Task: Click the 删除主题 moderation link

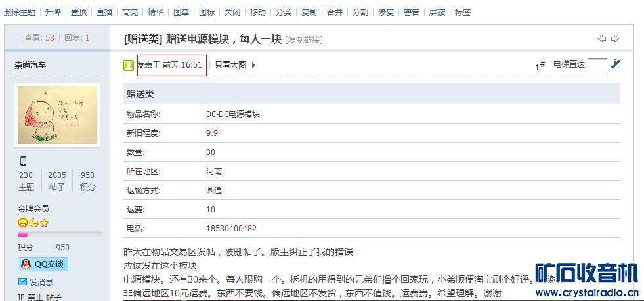Action: (x=20, y=12)
